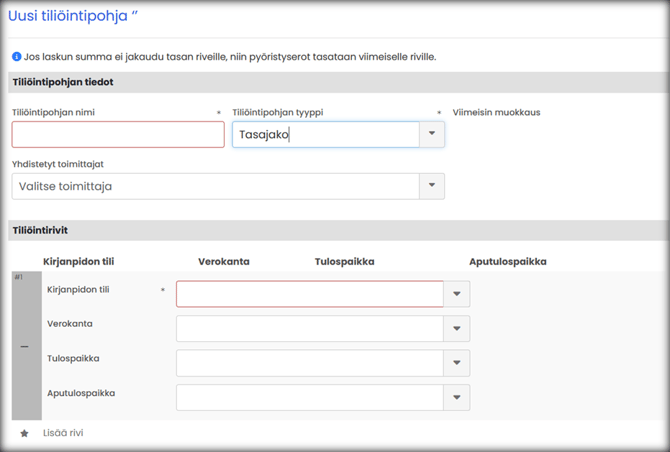The image size is (670, 452).
Task: Click the blue info icon above the form
Action: (16, 57)
